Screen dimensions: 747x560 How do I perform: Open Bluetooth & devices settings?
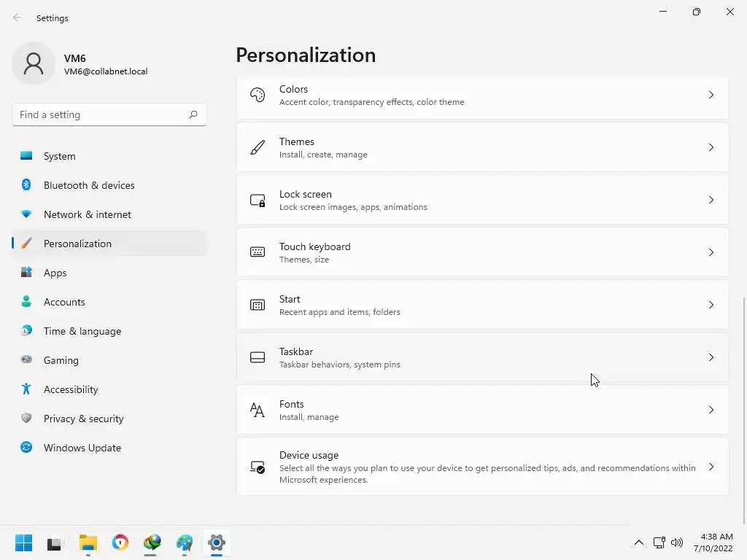pos(109,185)
